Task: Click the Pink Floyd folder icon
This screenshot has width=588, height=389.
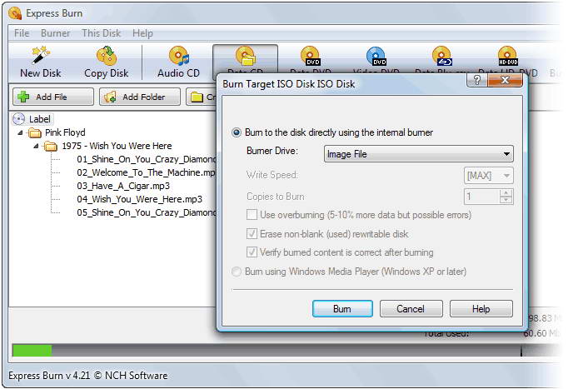Action: [x=35, y=132]
